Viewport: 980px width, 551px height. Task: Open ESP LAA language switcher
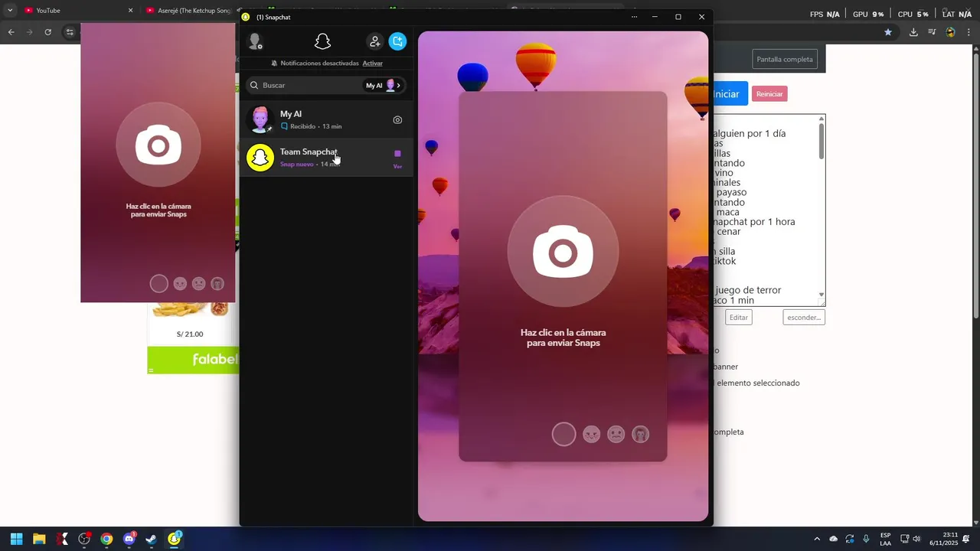click(x=885, y=539)
